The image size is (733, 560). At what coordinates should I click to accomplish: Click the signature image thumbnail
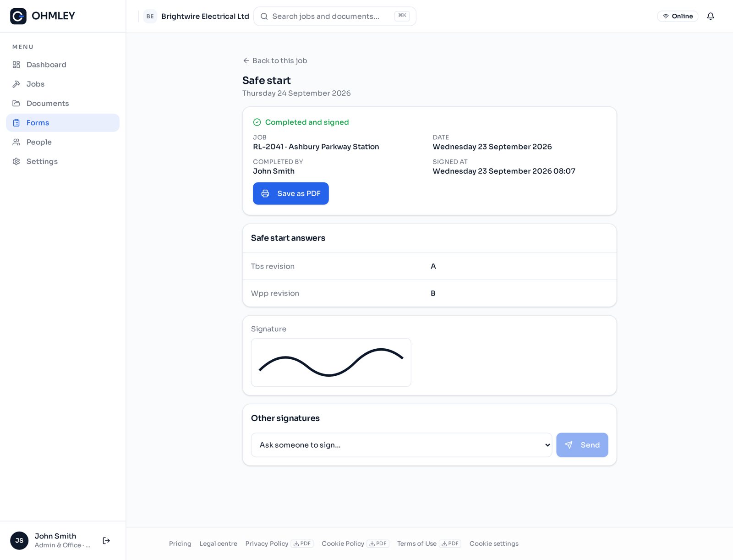(331, 362)
